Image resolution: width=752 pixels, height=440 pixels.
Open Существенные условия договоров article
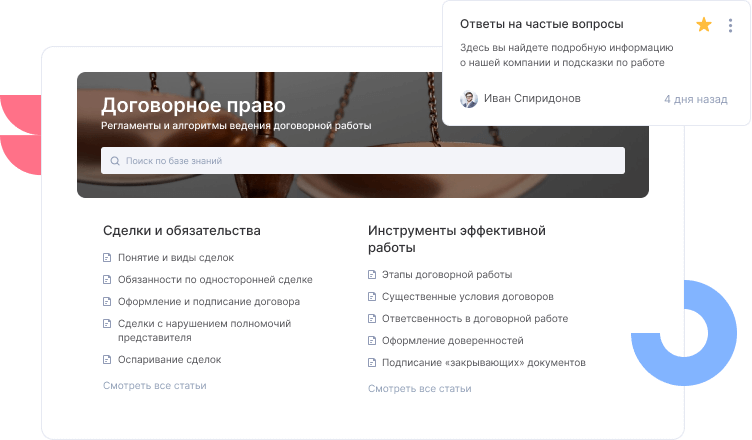[x=467, y=297]
